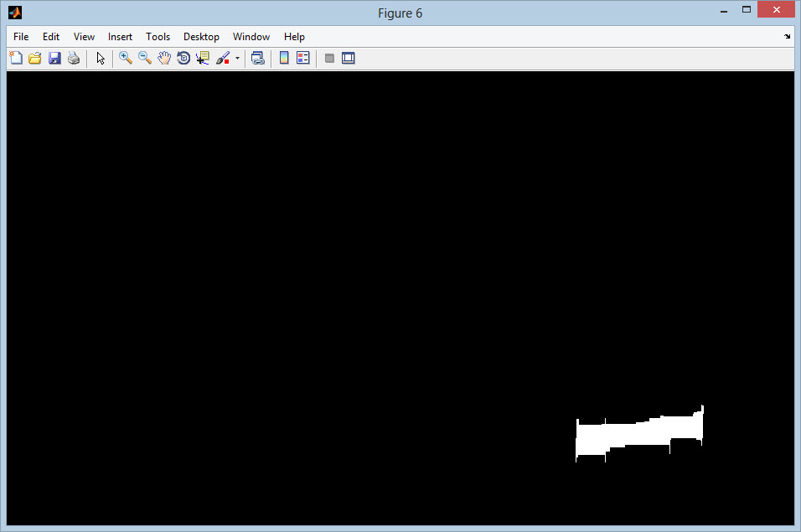Select the Brush data tool

pos(223,58)
